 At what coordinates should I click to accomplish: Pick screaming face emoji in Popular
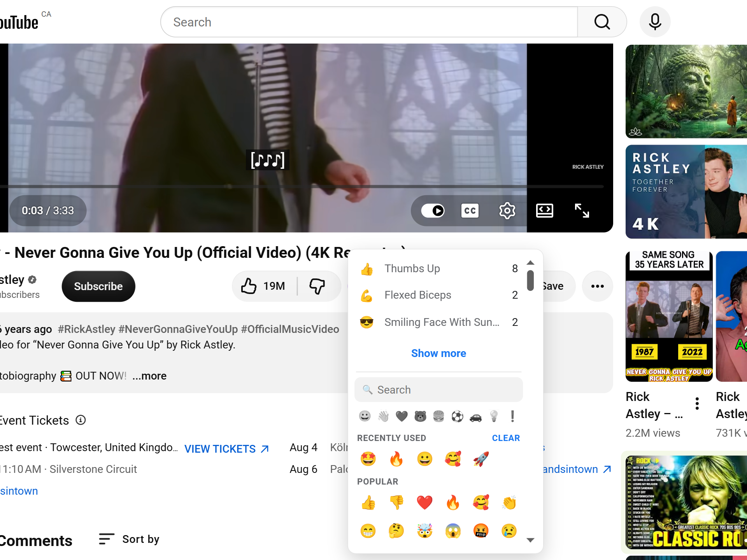(x=453, y=530)
